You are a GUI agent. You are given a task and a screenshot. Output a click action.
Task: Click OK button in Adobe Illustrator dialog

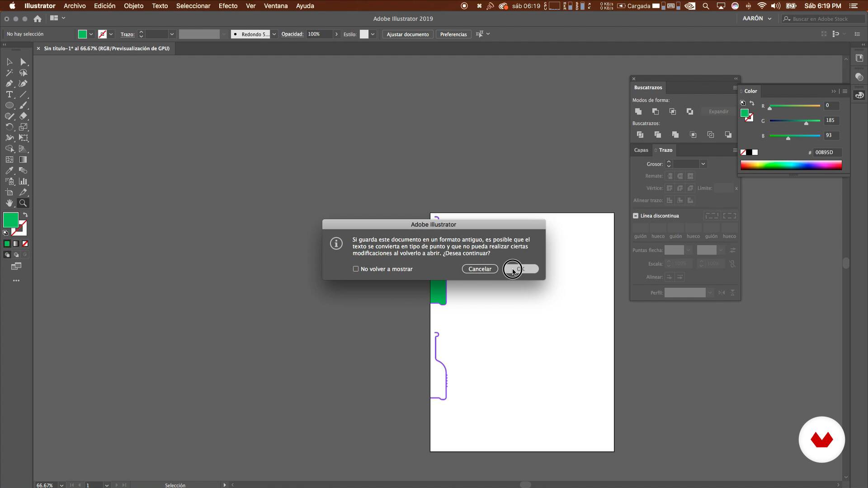pos(521,269)
